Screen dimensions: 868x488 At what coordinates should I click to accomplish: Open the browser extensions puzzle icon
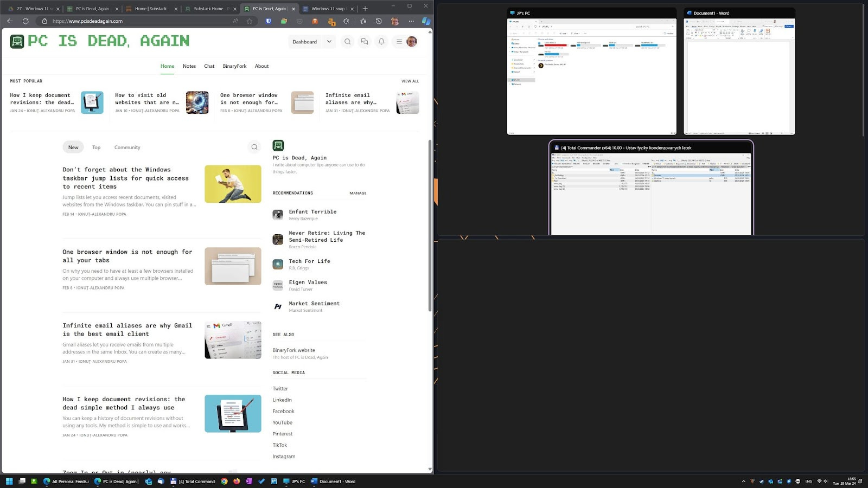pyautogui.click(x=347, y=21)
